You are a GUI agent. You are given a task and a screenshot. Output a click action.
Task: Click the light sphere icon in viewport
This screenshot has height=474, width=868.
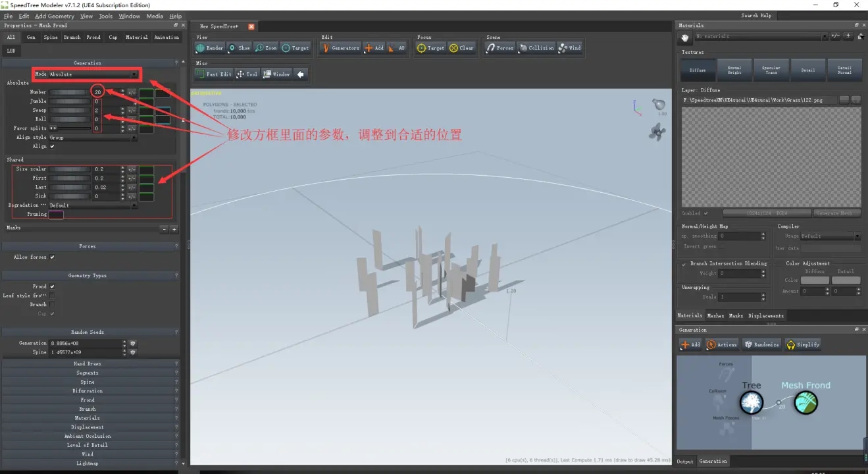[x=658, y=104]
